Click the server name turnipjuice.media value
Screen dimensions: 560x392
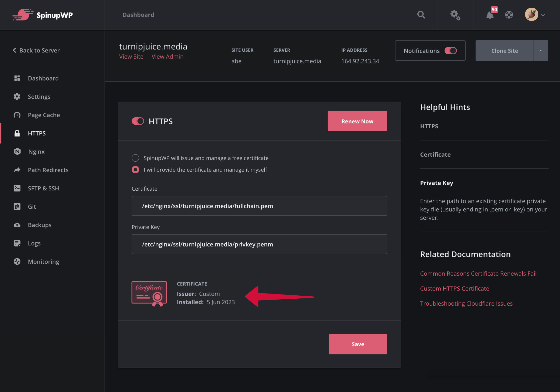297,61
